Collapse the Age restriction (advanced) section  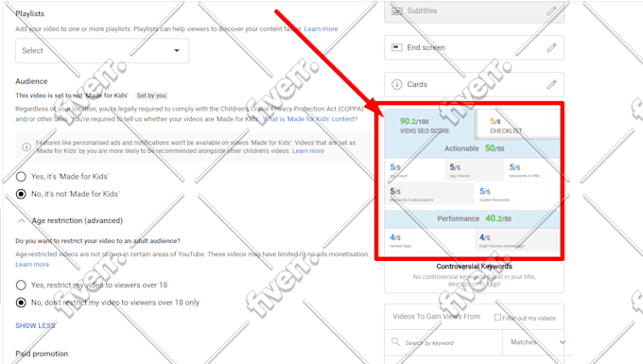tap(22, 220)
